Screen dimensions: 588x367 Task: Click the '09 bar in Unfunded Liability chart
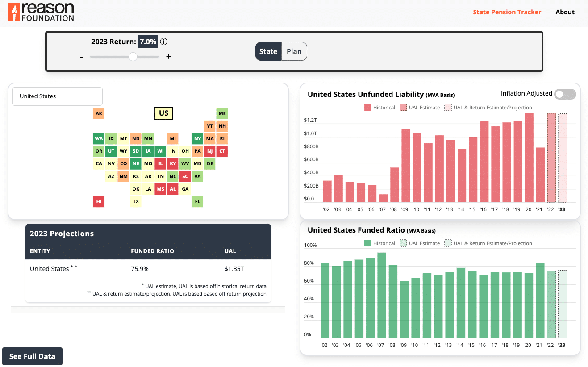405,165
